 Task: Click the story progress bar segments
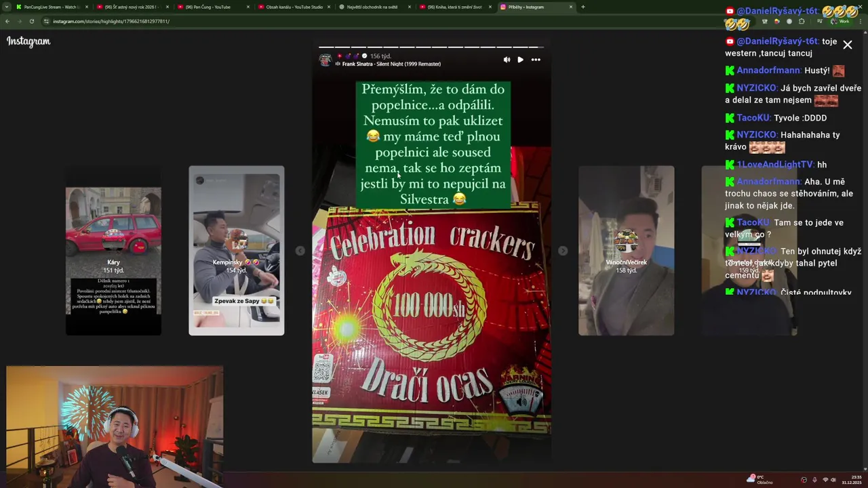coord(431,47)
